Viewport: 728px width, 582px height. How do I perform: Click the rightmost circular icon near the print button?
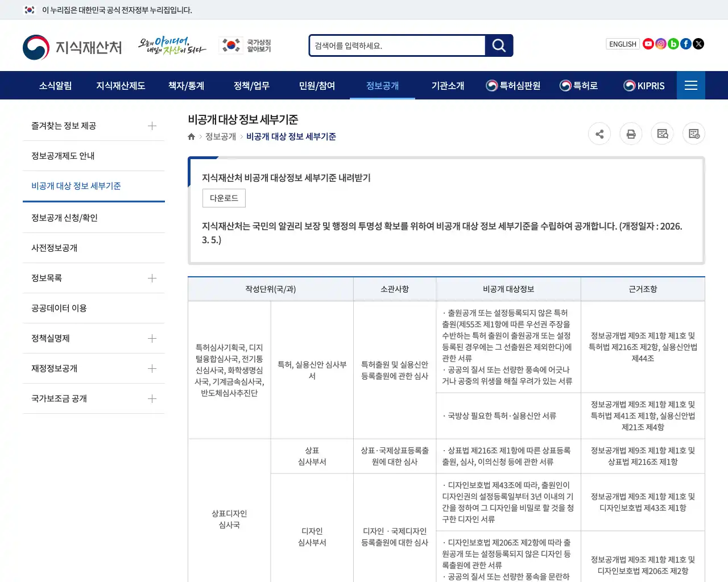tap(693, 134)
